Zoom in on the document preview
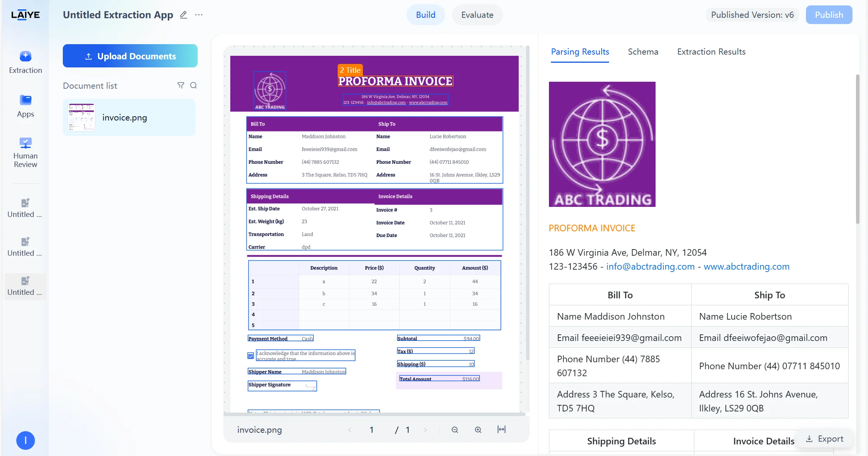This screenshot has height=456, width=868. (478, 430)
